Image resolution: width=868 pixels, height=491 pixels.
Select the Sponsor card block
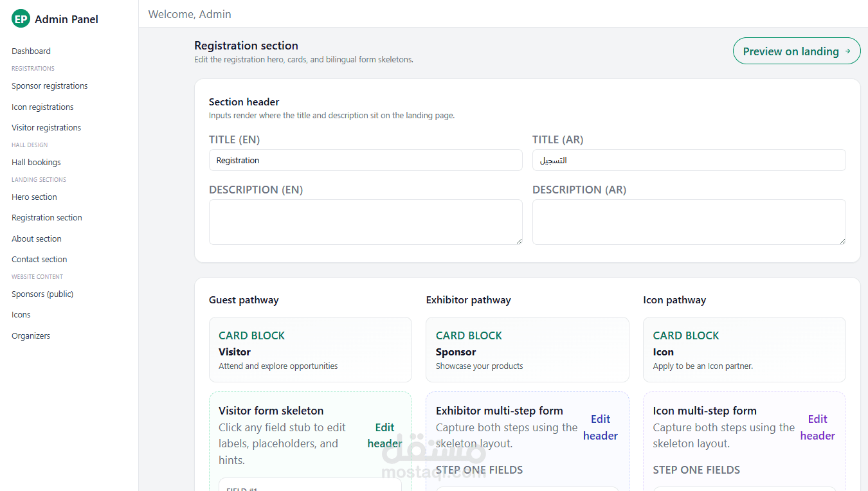coord(527,350)
